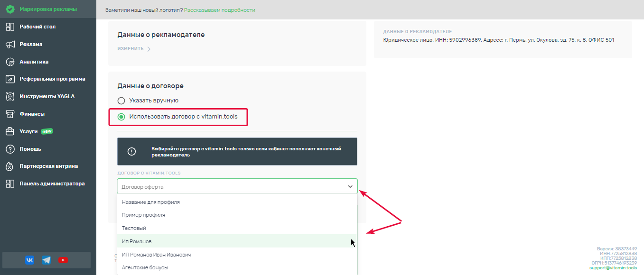Choose Ип Романов option

[x=237, y=241]
